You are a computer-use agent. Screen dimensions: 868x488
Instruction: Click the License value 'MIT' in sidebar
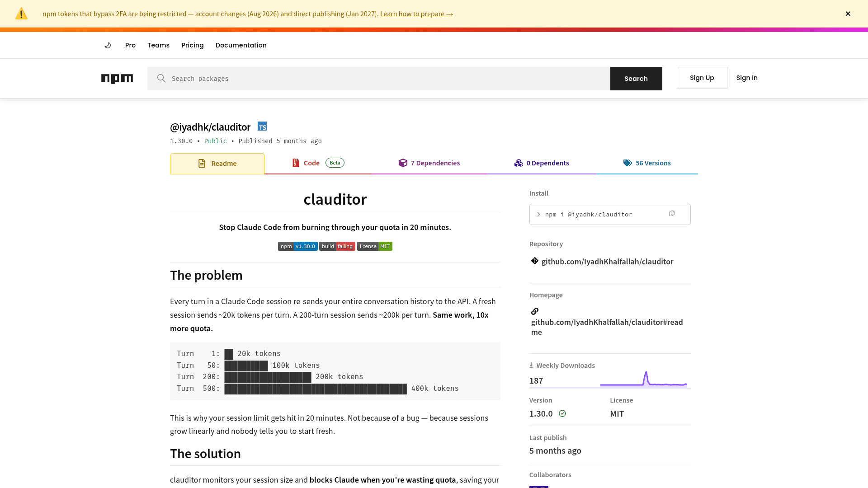tap(617, 414)
